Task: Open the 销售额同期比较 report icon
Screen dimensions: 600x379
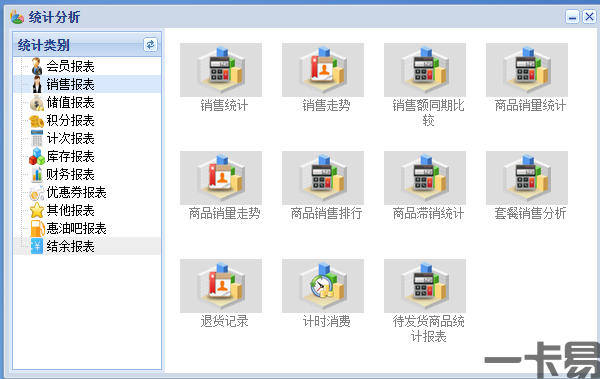Action: [x=425, y=70]
